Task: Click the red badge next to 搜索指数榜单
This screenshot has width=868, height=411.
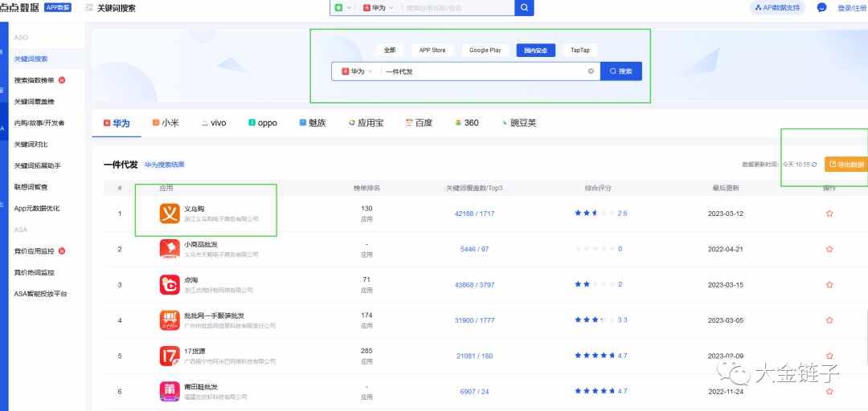Action: coord(61,80)
